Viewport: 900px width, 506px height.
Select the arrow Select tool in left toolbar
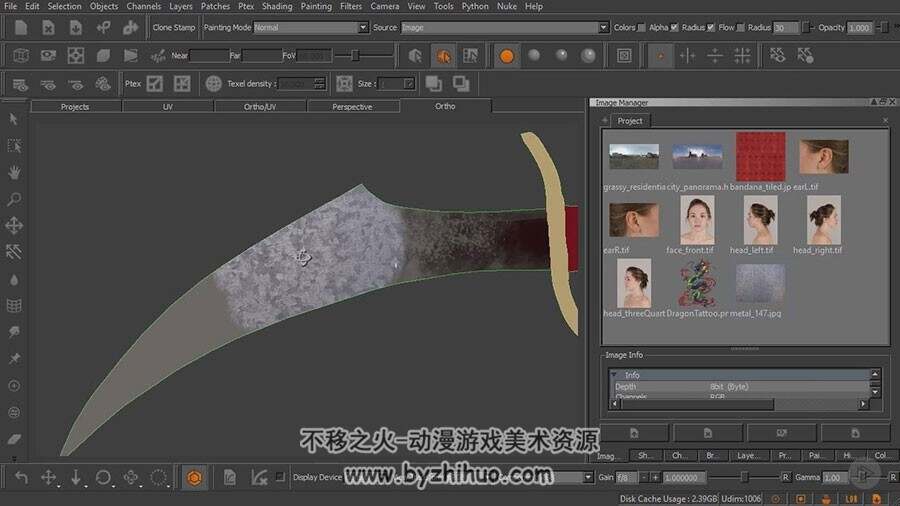(x=14, y=119)
